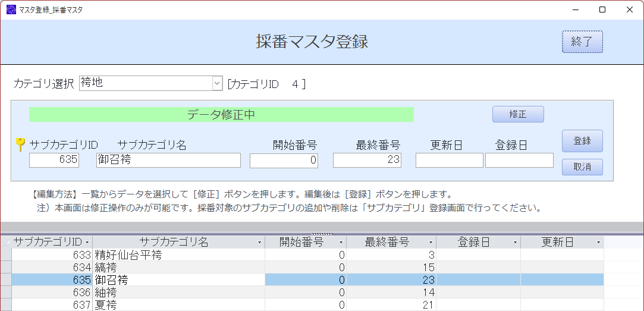Open the 登録日 column filter arrow

point(515,243)
